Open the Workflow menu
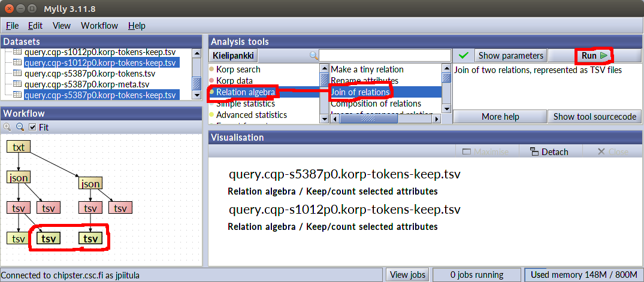Image resolution: width=644 pixels, height=282 pixels. (99, 26)
